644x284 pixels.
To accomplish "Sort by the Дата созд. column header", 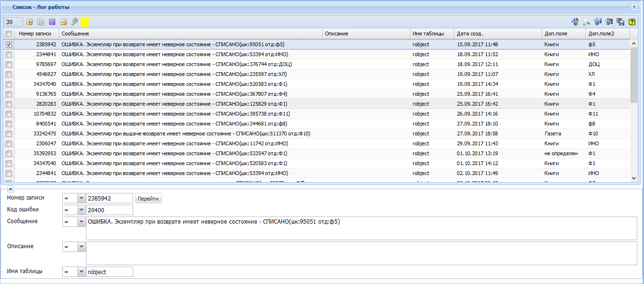I will coord(470,34).
